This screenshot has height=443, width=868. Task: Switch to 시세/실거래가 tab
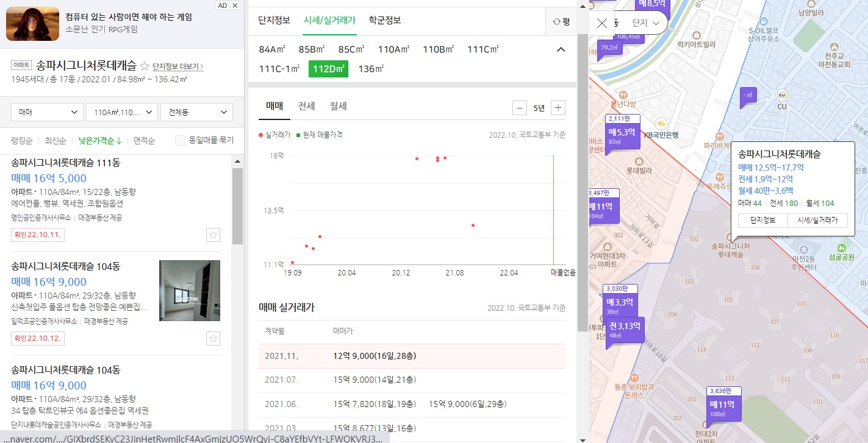pos(329,20)
